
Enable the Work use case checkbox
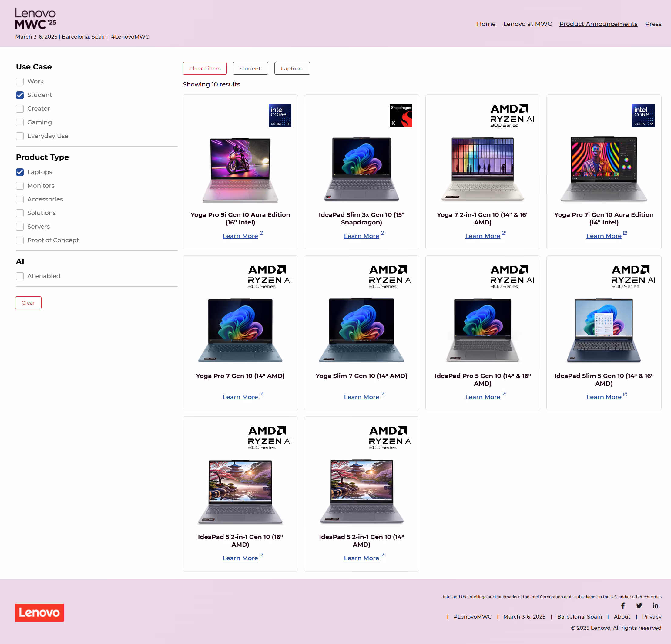(x=20, y=82)
